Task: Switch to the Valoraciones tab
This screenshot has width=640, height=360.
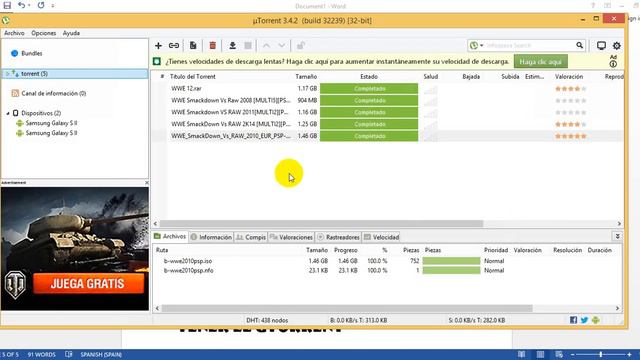Action: [x=291, y=237]
